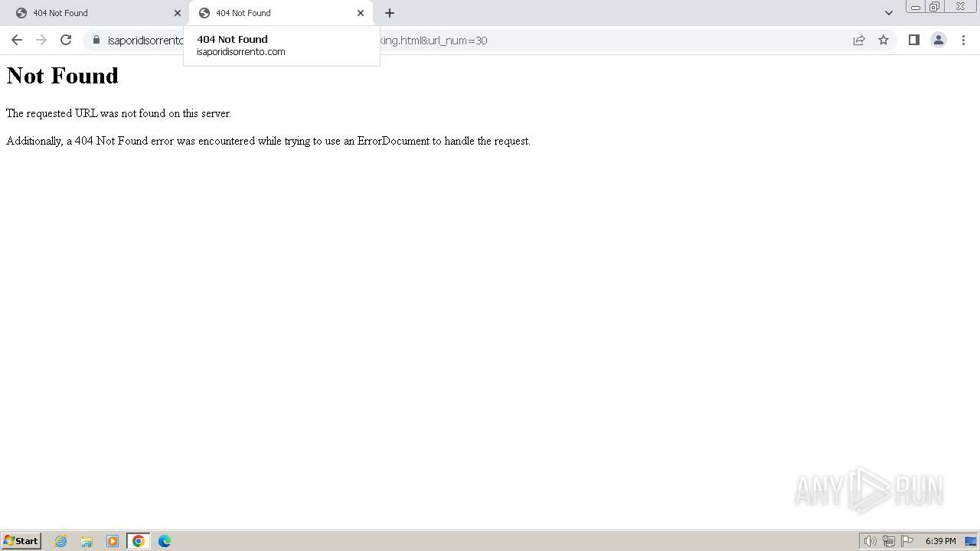Open the Windows Start menu
Screen dimensions: 980x551
tap(21, 540)
